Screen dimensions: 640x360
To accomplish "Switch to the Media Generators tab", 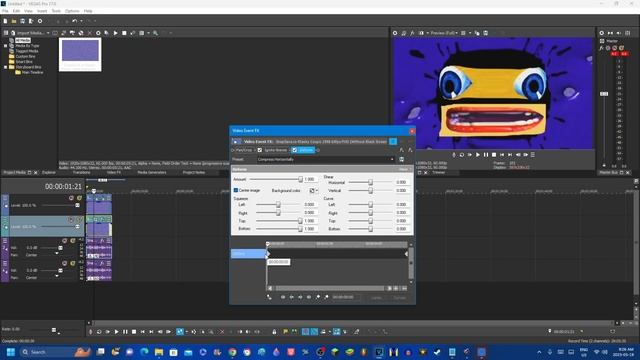I will (x=152, y=173).
